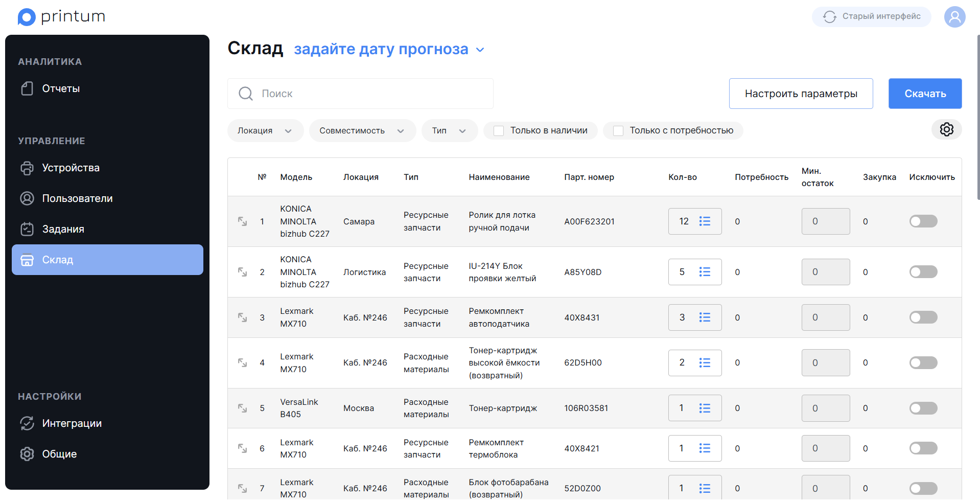Click the Парт. номер column header

pos(589,177)
